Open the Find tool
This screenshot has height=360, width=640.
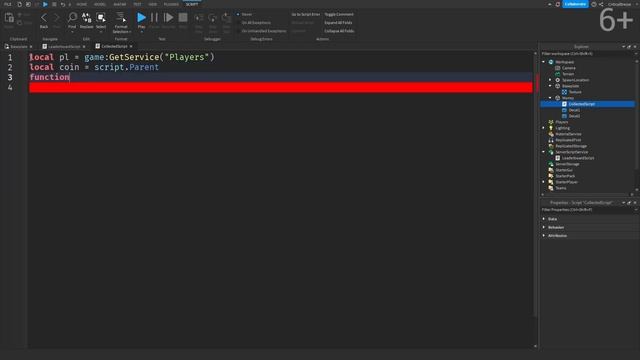72,20
